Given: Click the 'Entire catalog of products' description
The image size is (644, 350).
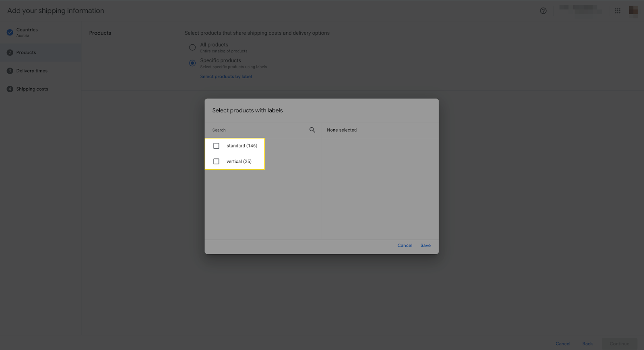Looking at the screenshot, I should (x=224, y=51).
